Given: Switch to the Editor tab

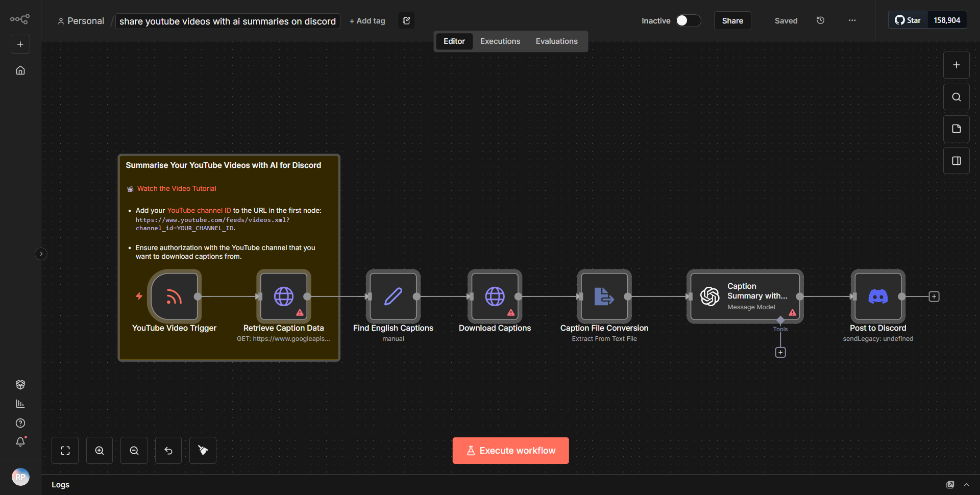Looking at the screenshot, I should point(454,41).
